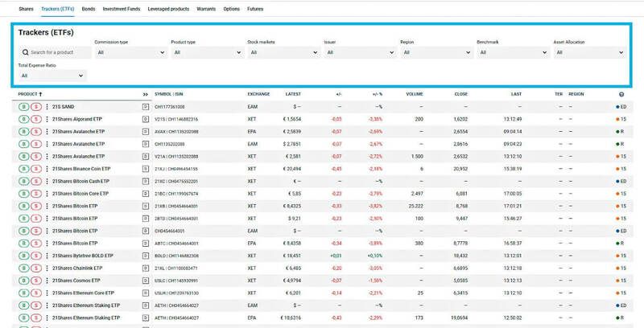The height and width of the screenshot is (328, 644).
Task: Click Buy icon for Avalanche ETP symbol V21A
Action: [x=24, y=156]
